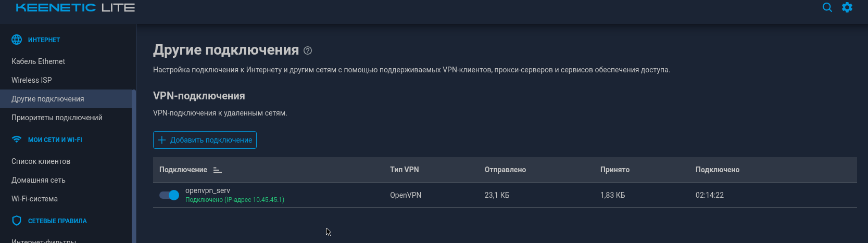
Task: Click the Тип VPN column header
Action: (x=404, y=170)
